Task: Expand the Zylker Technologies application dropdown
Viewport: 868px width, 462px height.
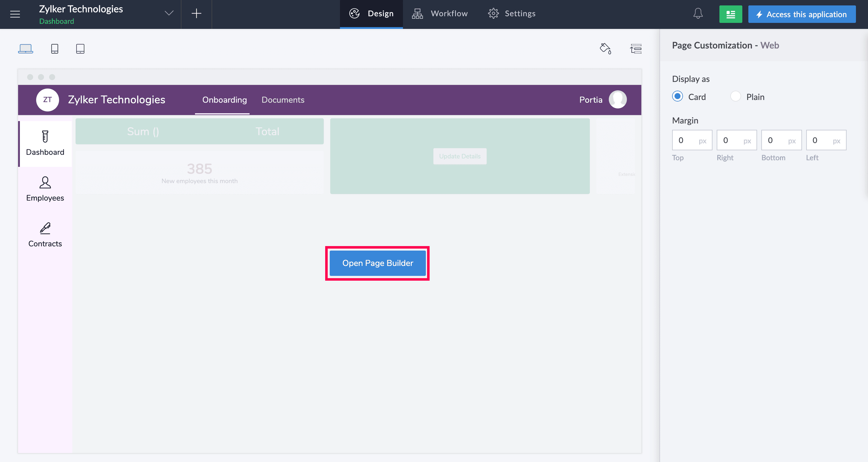Action: [x=169, y=14]
